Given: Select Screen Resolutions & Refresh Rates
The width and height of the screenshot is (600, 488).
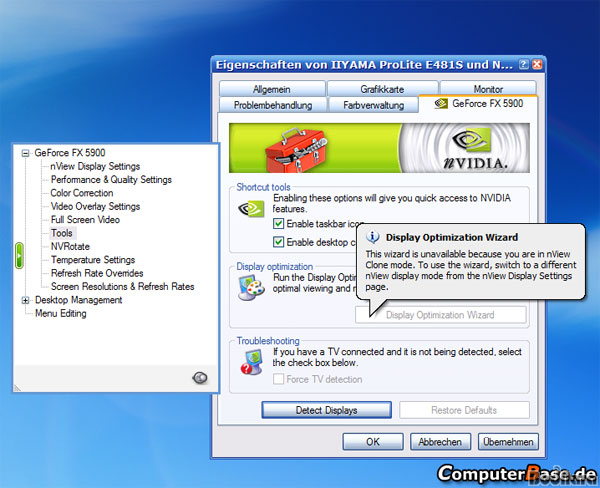Looking at the screenshot, I should tap(122, 287).
